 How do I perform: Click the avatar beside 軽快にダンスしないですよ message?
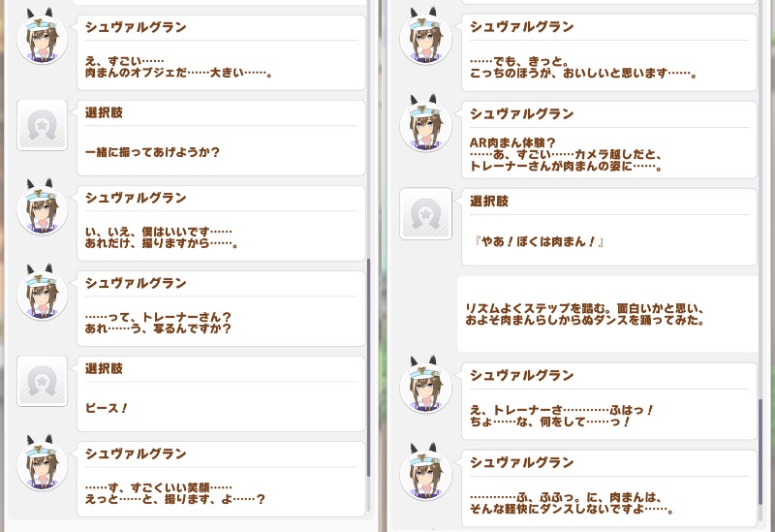[425, 472]
